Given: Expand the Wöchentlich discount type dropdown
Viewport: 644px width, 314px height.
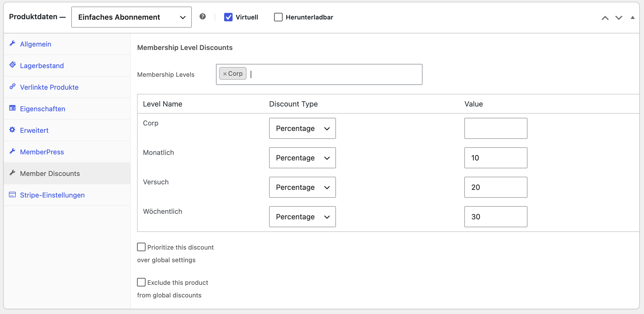Looking at the screenshot, I should coord(303,217).
